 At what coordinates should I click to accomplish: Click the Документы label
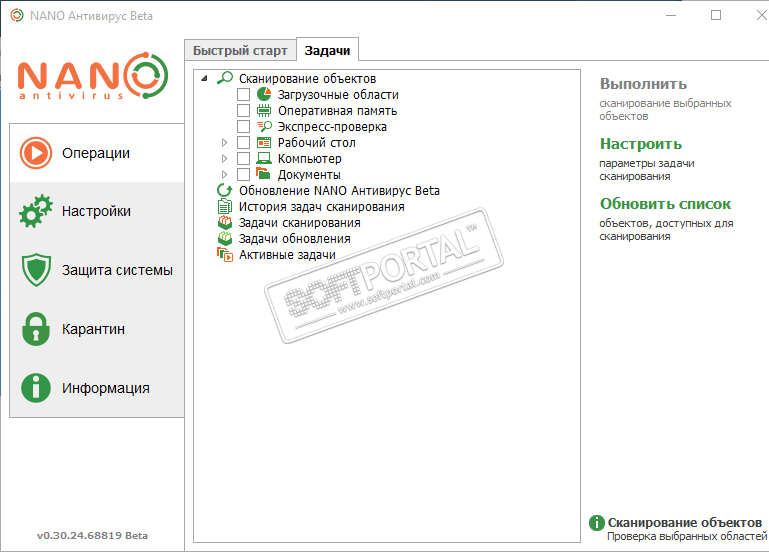coord(309,174)
